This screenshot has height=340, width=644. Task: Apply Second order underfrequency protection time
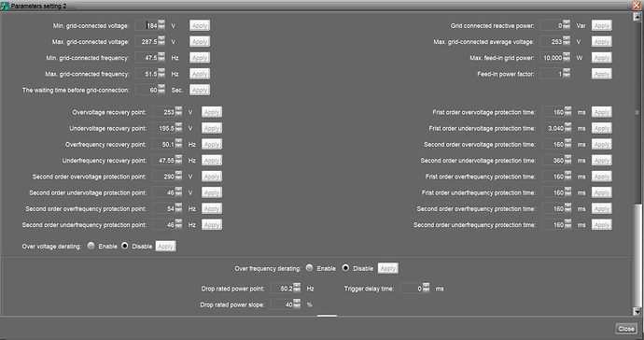pos(602,224)
